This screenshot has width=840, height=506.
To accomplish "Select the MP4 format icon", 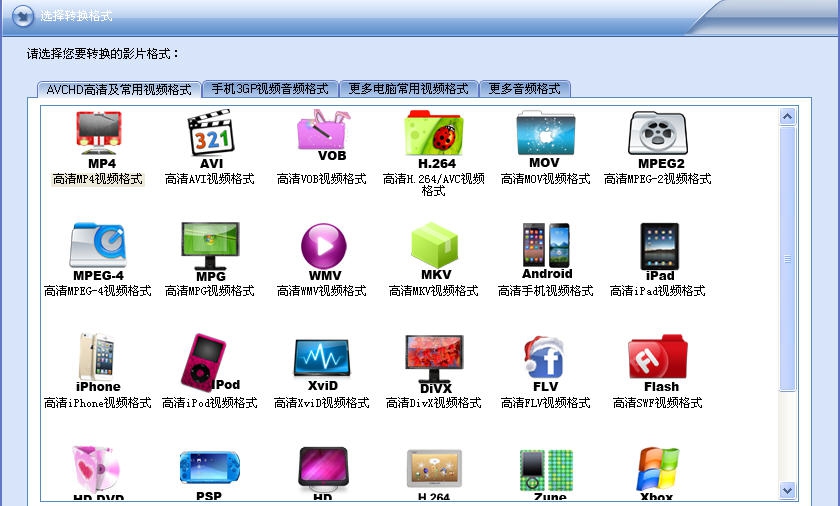I will 98,139.
